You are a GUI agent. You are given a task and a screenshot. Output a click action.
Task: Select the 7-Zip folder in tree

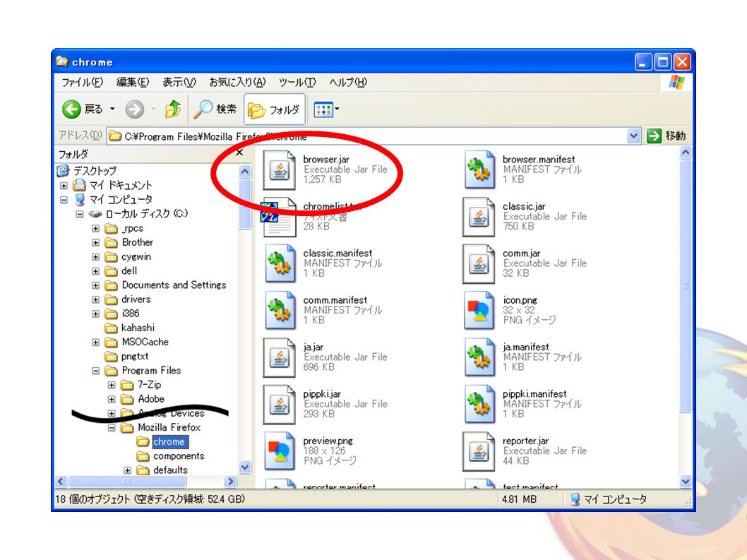[x=149, y=385]
